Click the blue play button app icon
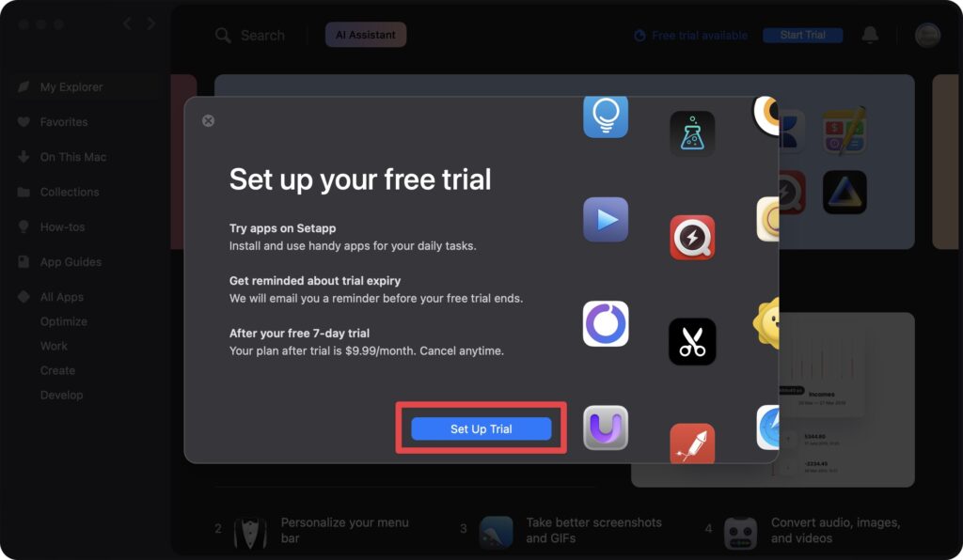This screenshot has width=963, height=560. (606, 220)
